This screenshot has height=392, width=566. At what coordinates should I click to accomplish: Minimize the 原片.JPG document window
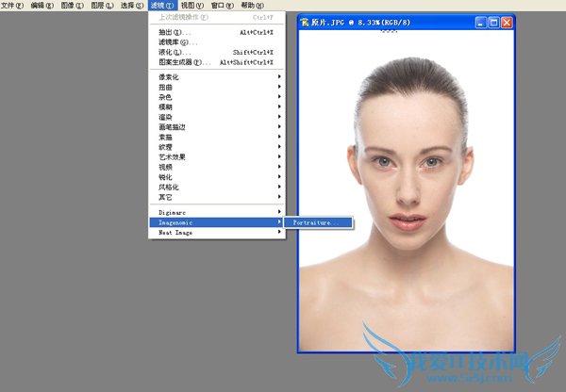pos(480,23)
